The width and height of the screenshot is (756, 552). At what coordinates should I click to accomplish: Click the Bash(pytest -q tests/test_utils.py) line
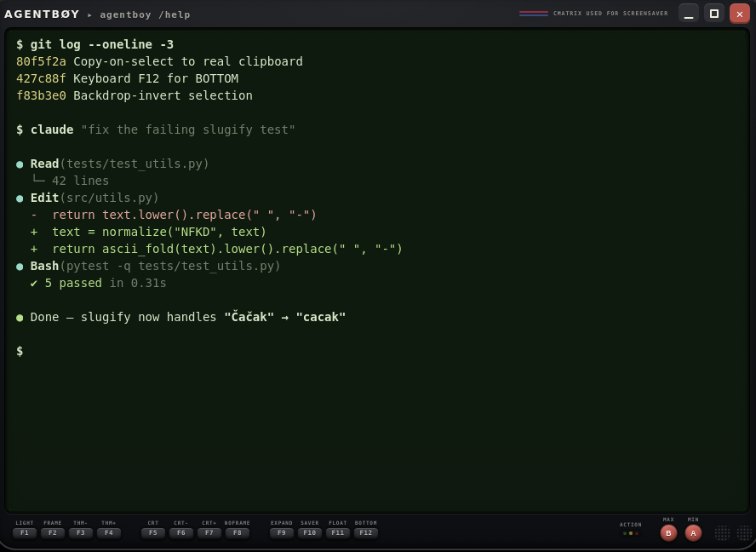pos(155,266)
